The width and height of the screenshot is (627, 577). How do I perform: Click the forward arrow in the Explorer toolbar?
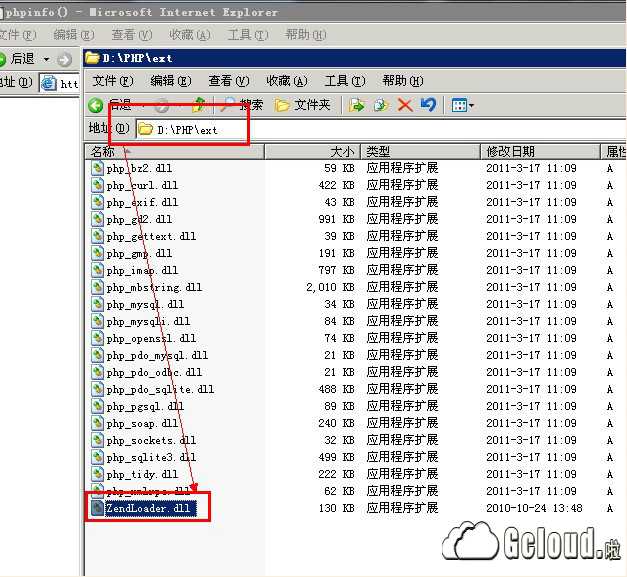[162, 106]
